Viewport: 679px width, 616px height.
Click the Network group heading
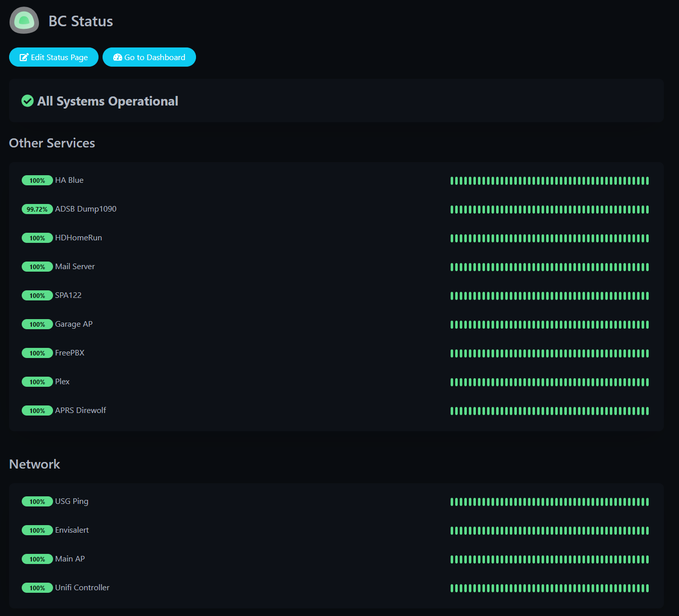(x=34, y=464)
